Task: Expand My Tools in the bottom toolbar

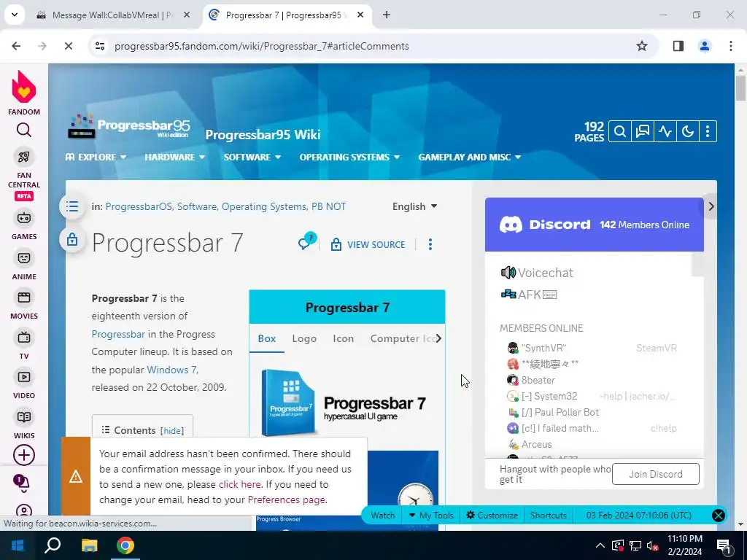Action: 431,516
